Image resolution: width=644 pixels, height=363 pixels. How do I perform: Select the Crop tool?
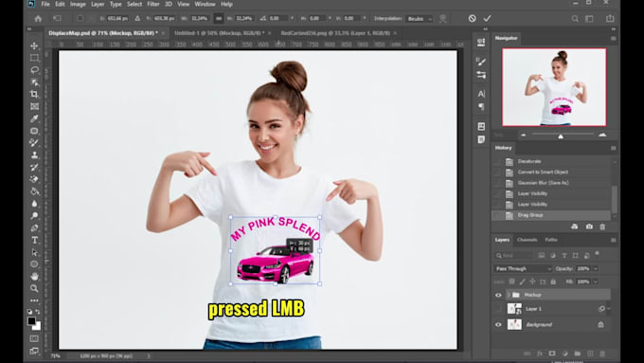point(34,94)
